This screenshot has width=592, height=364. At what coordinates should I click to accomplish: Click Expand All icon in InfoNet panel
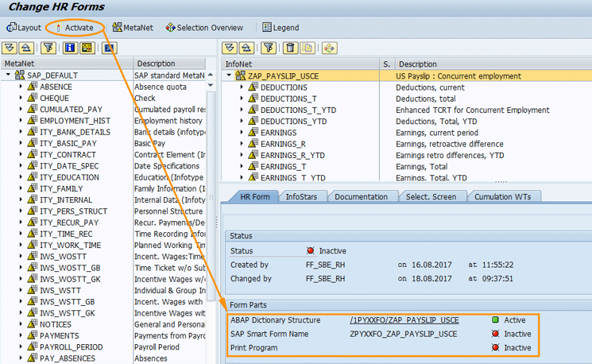(230, 48)
